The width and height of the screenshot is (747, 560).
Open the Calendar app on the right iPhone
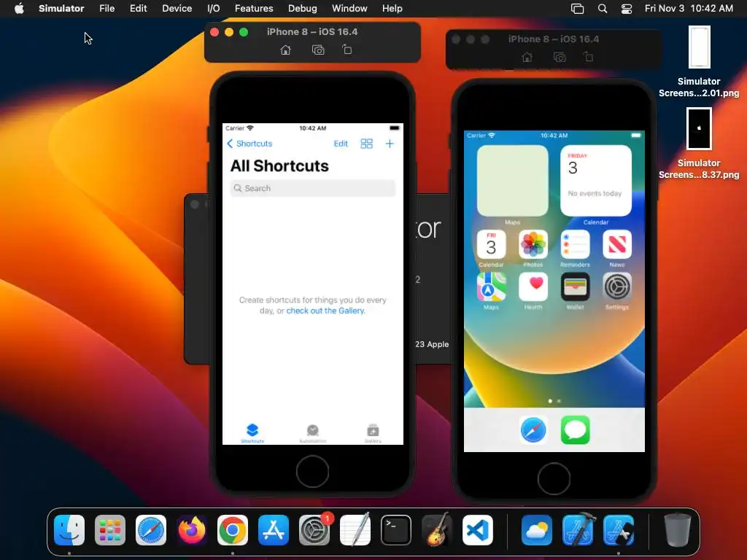coord(491,245)
